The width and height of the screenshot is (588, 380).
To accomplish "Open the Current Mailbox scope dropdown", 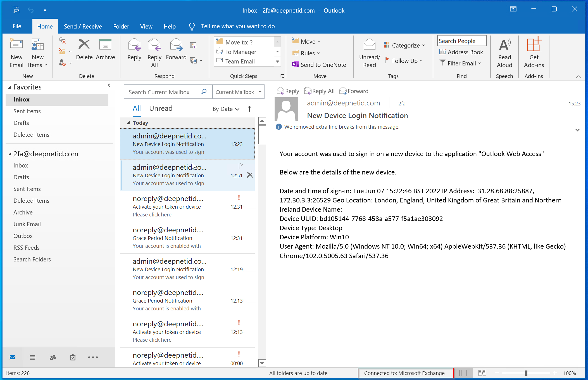I will 260,92.
